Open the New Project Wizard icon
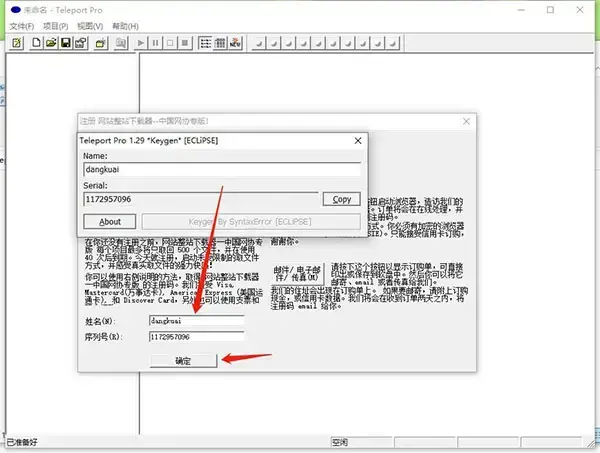Image resolution: width=600 pixels, height=453 pixels. [16, 43]
